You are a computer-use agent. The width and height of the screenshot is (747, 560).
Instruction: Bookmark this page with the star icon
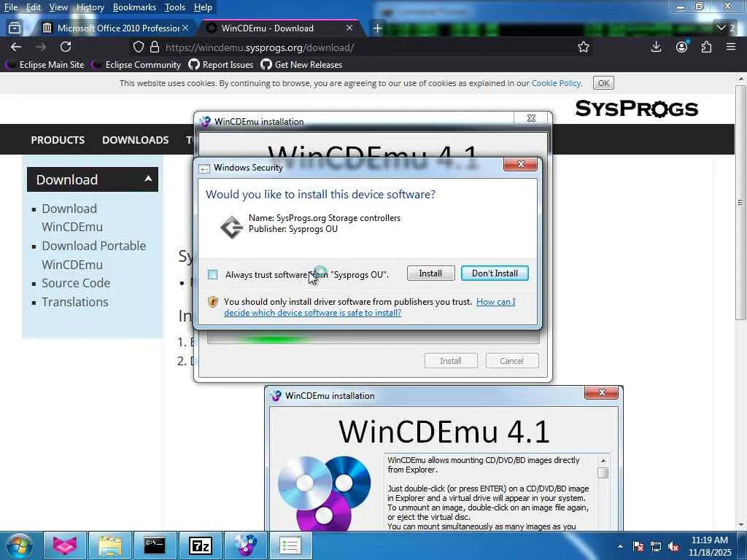583,47
